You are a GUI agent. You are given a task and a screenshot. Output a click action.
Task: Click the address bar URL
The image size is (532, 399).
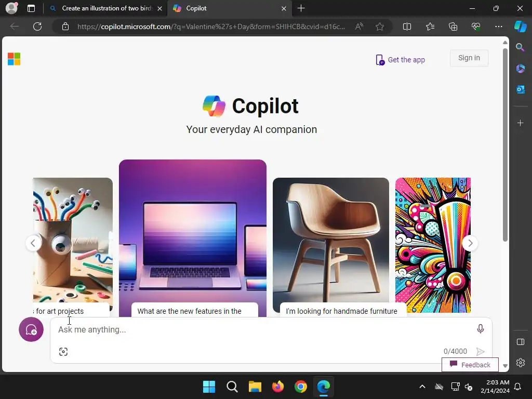pos(211,26)
